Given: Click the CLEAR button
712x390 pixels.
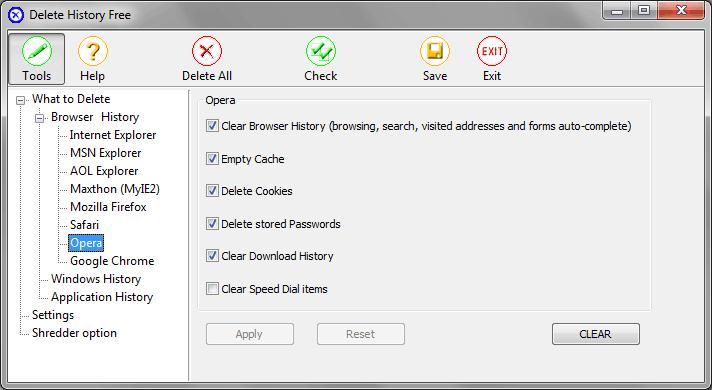Looking at the screenshot, I should tap(596, 334).
